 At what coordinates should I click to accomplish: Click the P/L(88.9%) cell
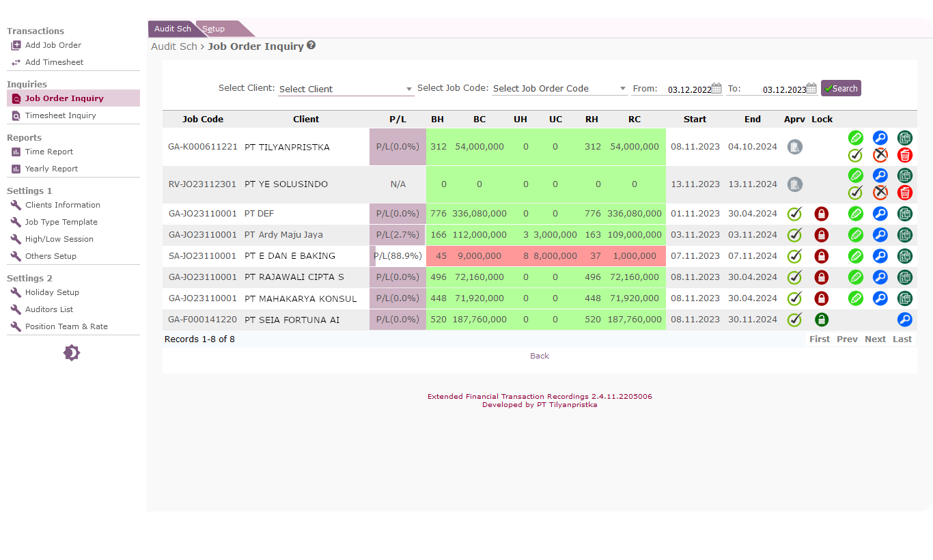point(398,256)
